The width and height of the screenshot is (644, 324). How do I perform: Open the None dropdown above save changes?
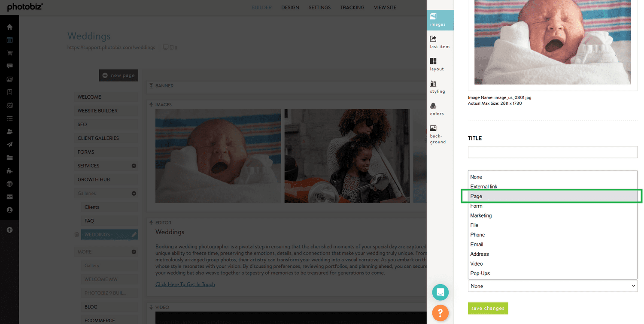click(x=552, y=286)
